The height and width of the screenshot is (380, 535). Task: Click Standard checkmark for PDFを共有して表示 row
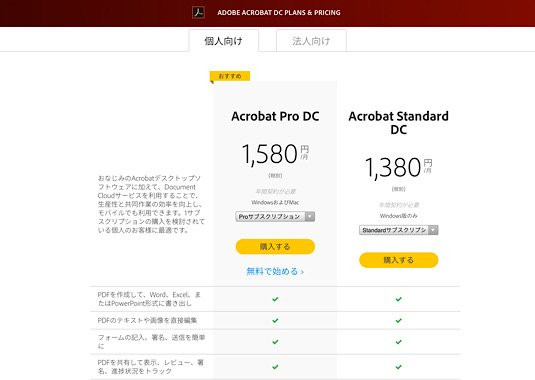[399, 367]
